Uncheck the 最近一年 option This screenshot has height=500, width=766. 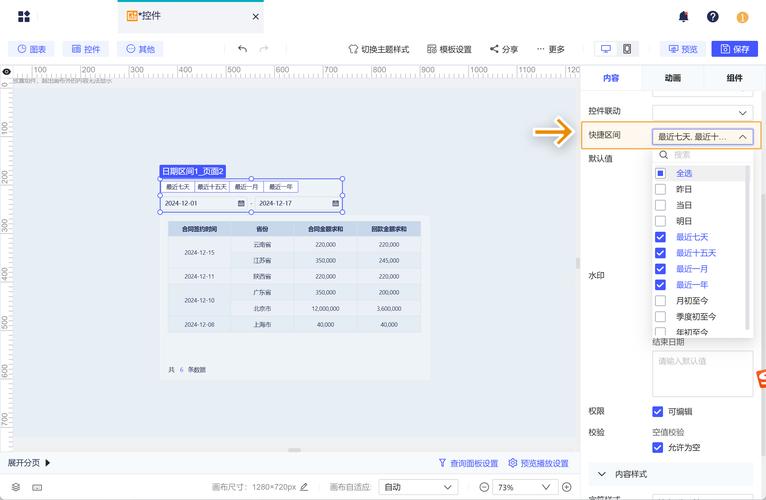tap(660, 284)
